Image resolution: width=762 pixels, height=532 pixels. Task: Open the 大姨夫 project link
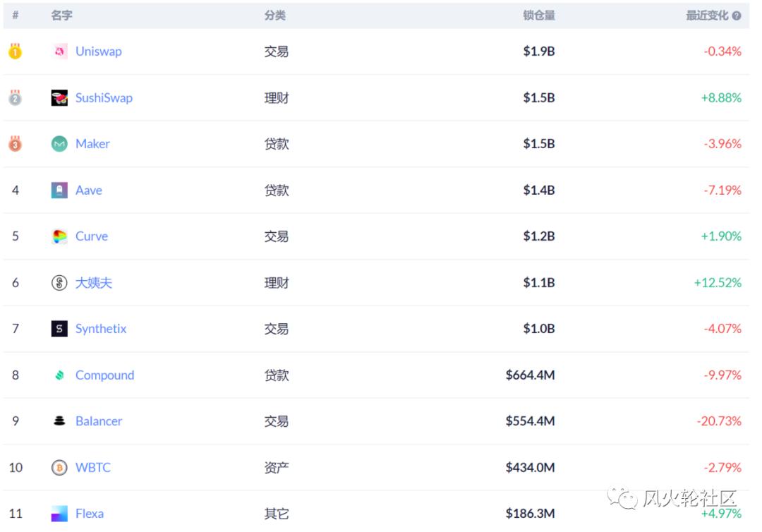[94, 283]
